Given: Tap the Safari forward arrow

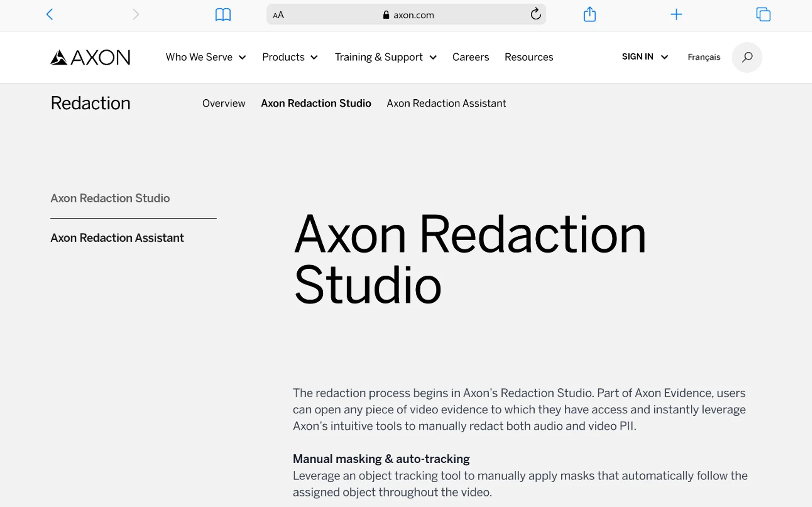Looking at the screenshot, I should point(136,14).
